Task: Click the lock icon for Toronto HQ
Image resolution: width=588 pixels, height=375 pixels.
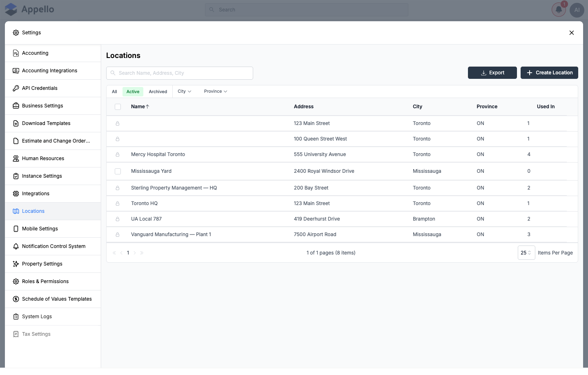Action: [x=118, y=203]
